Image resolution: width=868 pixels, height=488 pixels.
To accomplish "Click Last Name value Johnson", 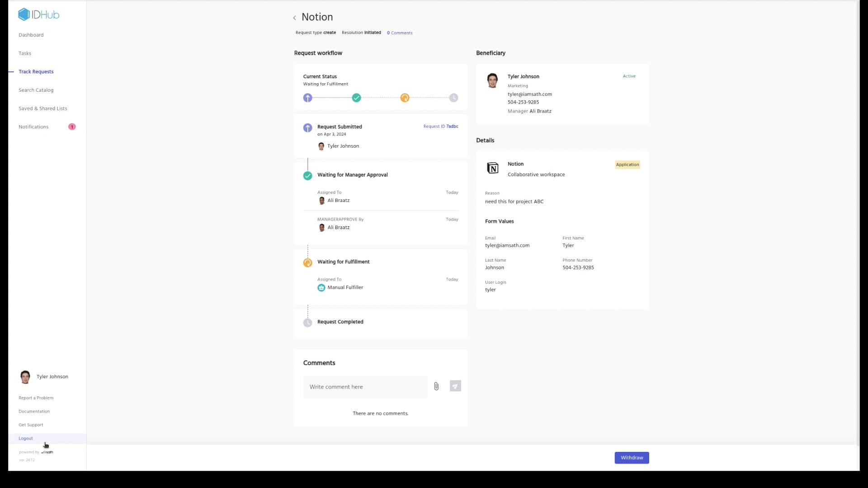I will coord(494,267).
